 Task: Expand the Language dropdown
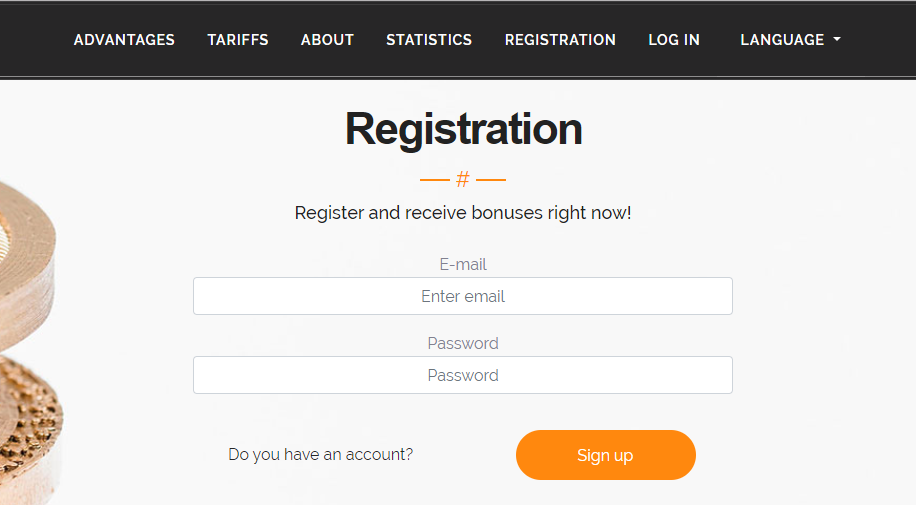(x=782, y=40)
